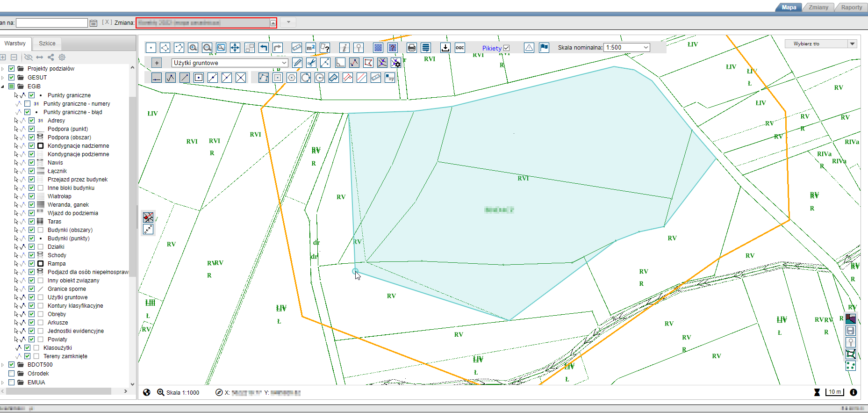This screenshot has height=419, width=868.
Task: Expand the GESUT tree node
Action: pyautogui.click(x=3, y=78)
